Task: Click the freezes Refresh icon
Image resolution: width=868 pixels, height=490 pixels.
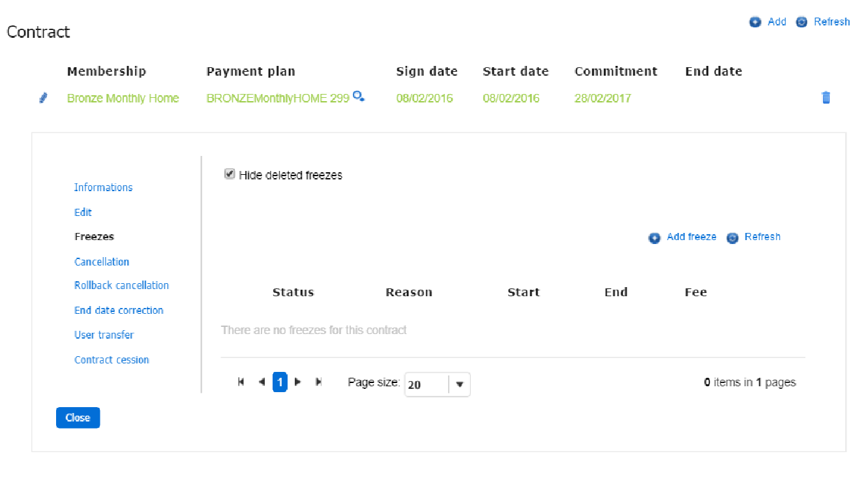Action: click(732, 238)
